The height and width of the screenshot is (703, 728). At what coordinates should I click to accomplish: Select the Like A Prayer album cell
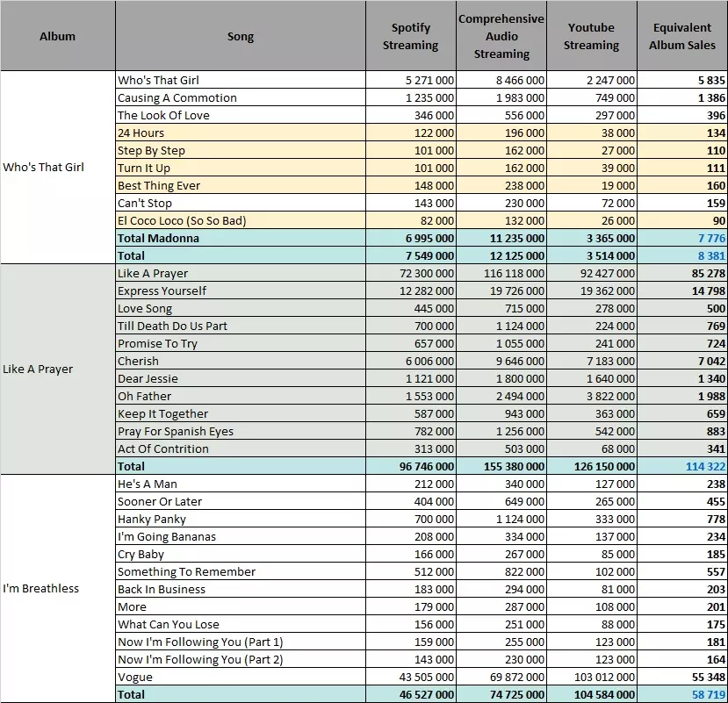click(x=58, y=369)
